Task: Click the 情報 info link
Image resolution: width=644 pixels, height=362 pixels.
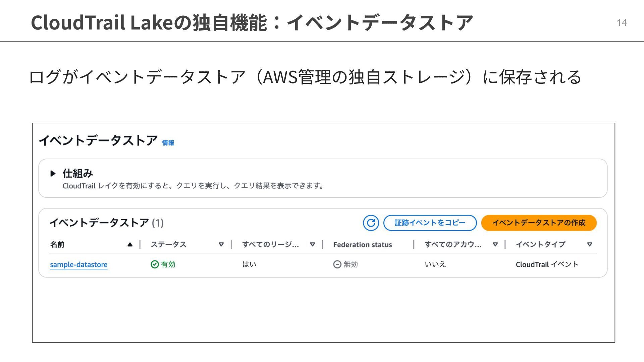Action: click(168, 143)
